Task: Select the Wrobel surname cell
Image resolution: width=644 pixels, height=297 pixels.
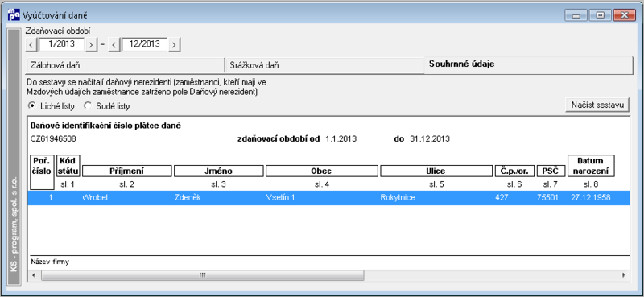Action: click(x=94, y=197)
